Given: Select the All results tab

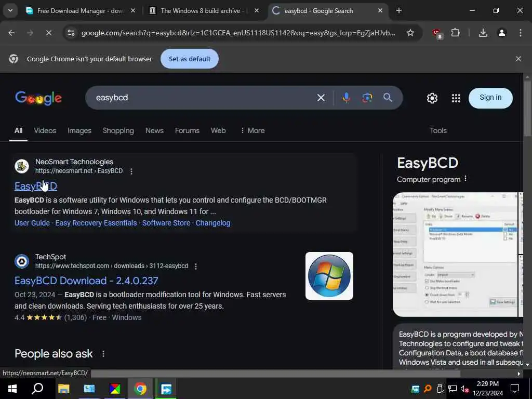Looking at the screenshot, I should pyautogui.click(x=18, y=130).
